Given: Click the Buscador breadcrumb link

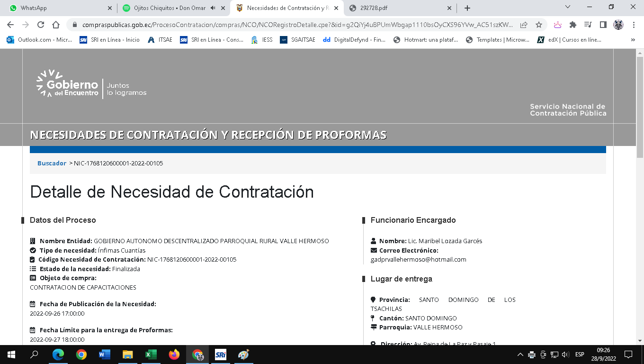Looking at the screenshot, I should (52, 163).
